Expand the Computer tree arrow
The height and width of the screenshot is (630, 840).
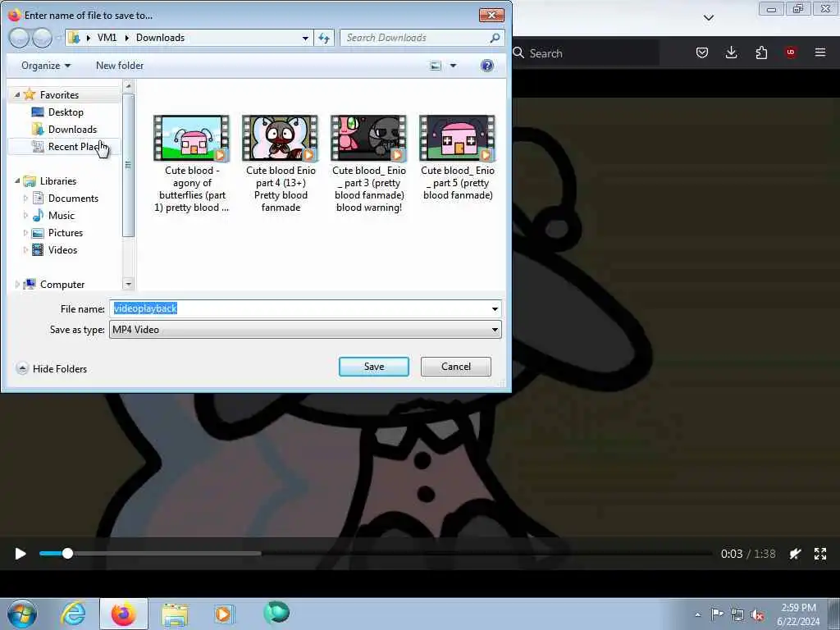click(16, 285)
